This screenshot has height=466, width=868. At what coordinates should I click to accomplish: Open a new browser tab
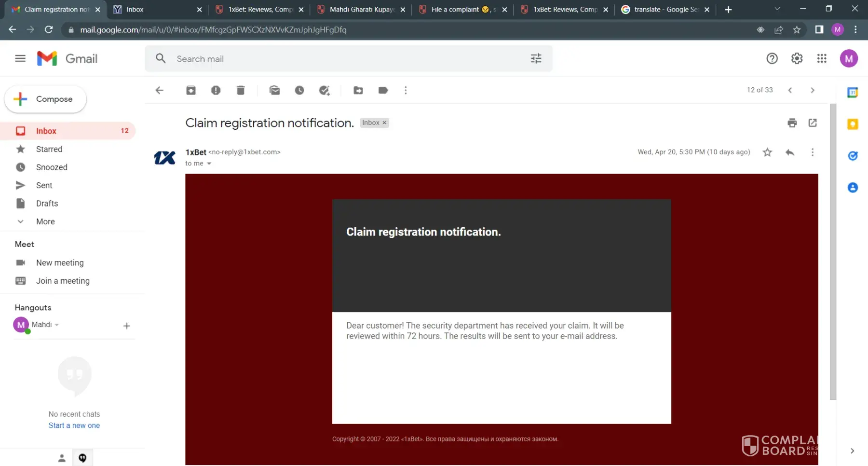coord(728,10)
